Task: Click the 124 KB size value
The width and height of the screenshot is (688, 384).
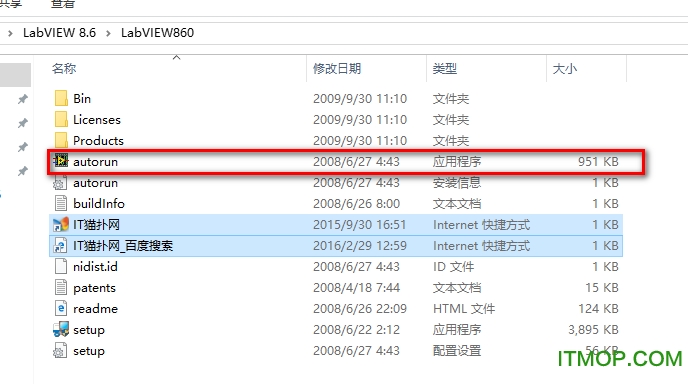Action: pyautogui.click(x=598, y=309)
